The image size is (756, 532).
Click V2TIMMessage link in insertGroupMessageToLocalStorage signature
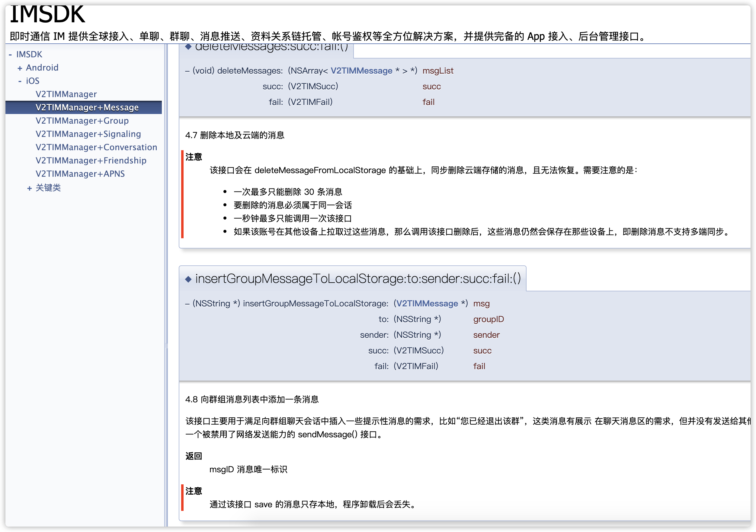coord(426,303)
